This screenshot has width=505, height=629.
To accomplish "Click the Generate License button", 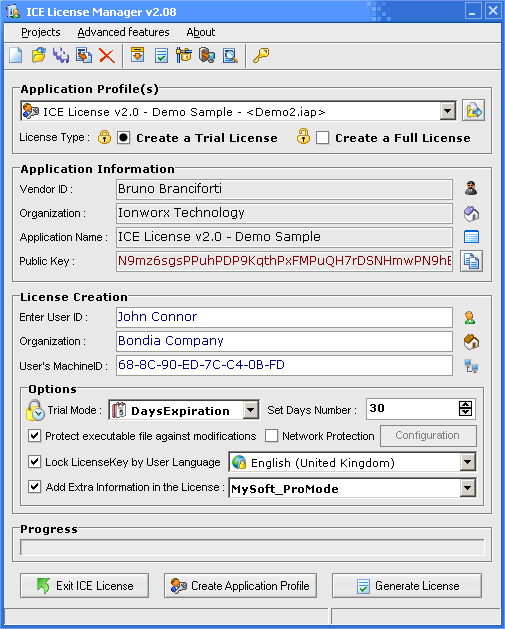I will click(x=407, y=586).
